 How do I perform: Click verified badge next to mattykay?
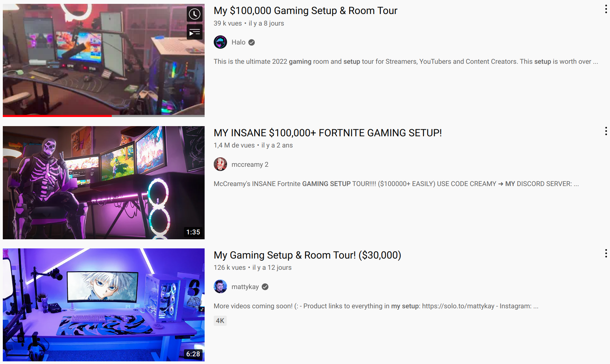265,287
